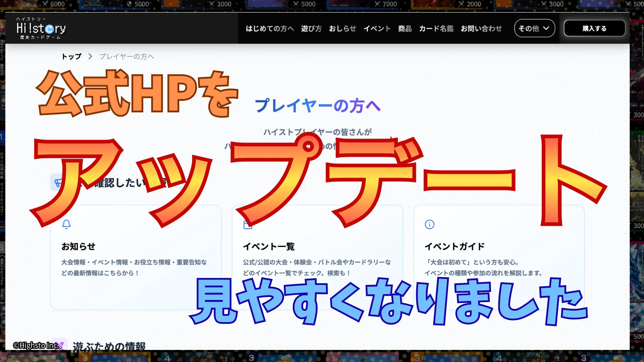This screenshot has height=362, width=644.
Task: Click the 購入する purchase button
Action: 594,28
